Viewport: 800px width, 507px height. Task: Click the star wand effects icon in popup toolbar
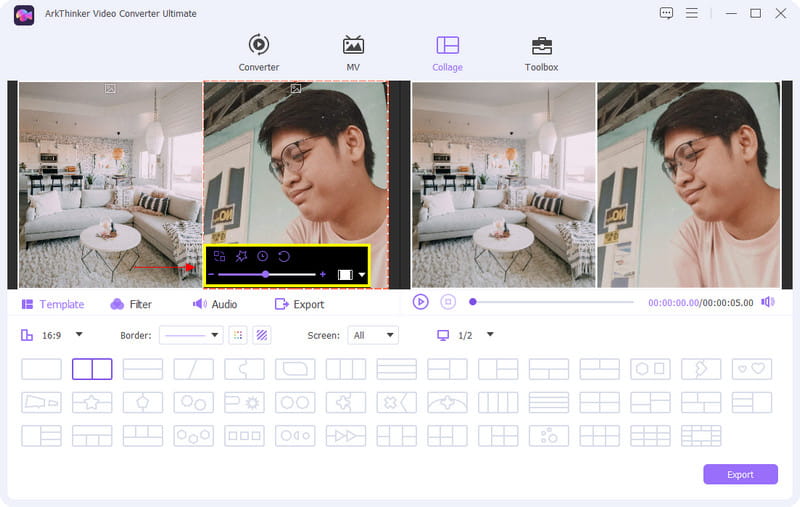(241, 256)
